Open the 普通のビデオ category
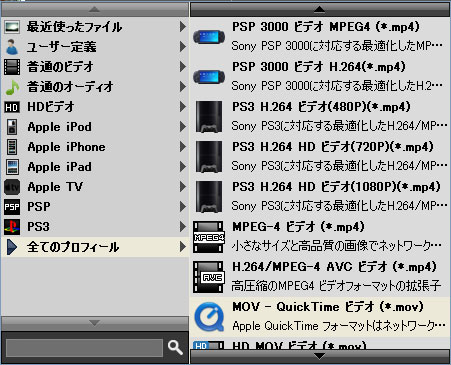This screenshot has height=365, width=451. [95, 67]
